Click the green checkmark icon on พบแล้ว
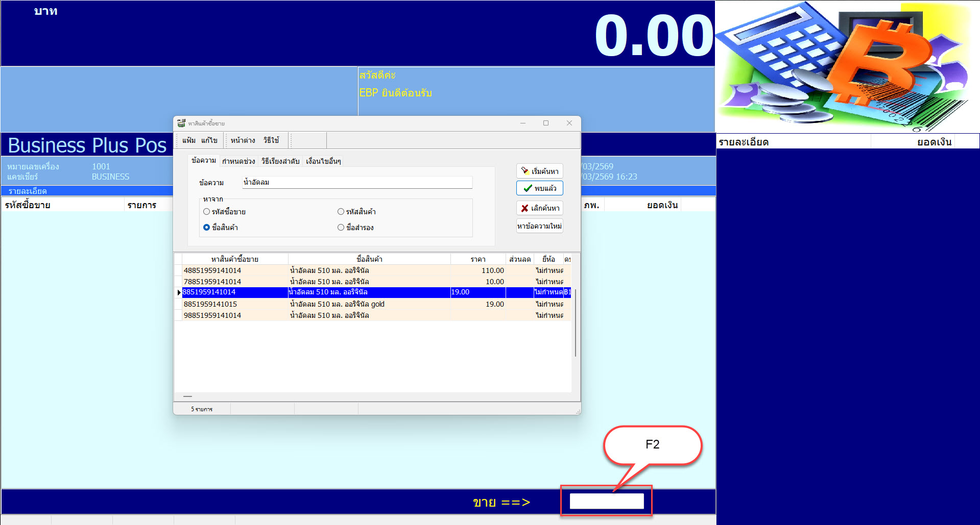 528,188
